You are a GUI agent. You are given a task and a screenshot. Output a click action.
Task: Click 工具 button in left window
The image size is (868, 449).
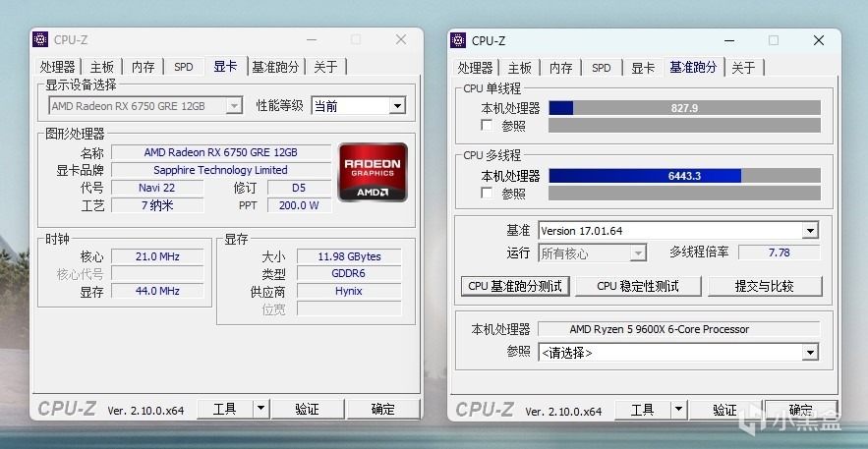[x=225, y=409]
